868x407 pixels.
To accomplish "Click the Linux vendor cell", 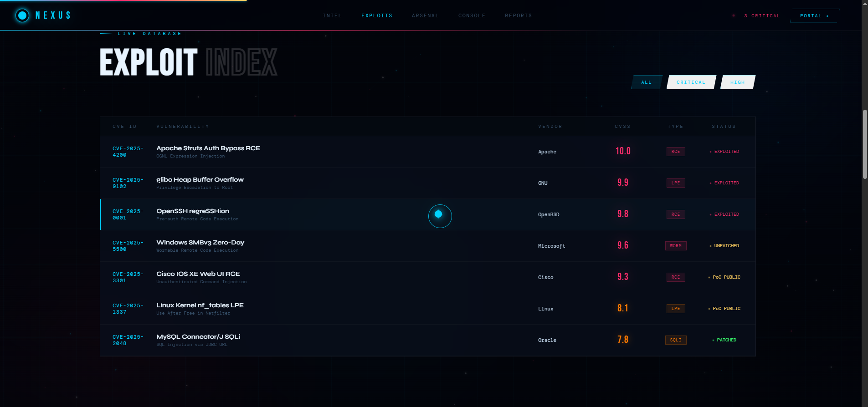I will click(x=546, y=309).
